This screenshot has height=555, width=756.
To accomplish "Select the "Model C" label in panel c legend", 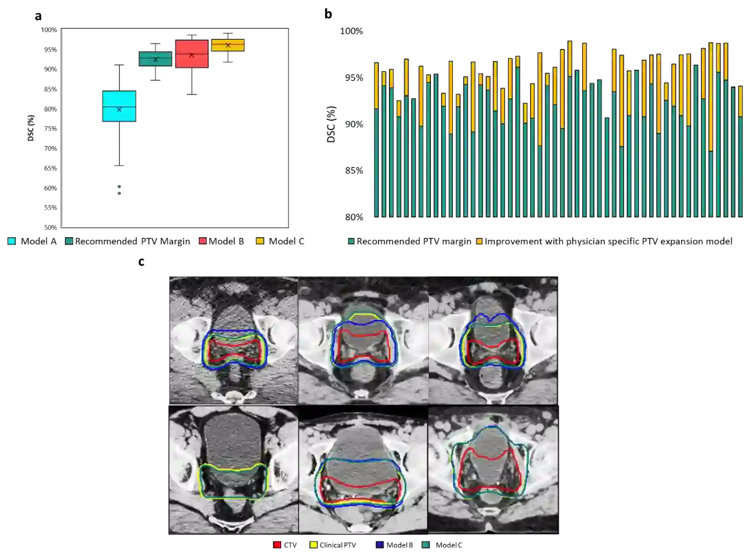I will (x=449, y=545).
